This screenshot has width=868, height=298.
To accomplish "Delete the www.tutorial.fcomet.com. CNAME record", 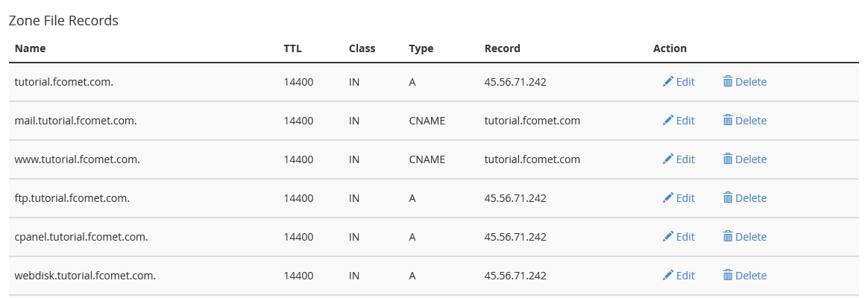I will pyautogui.click(x=744, y=159).
